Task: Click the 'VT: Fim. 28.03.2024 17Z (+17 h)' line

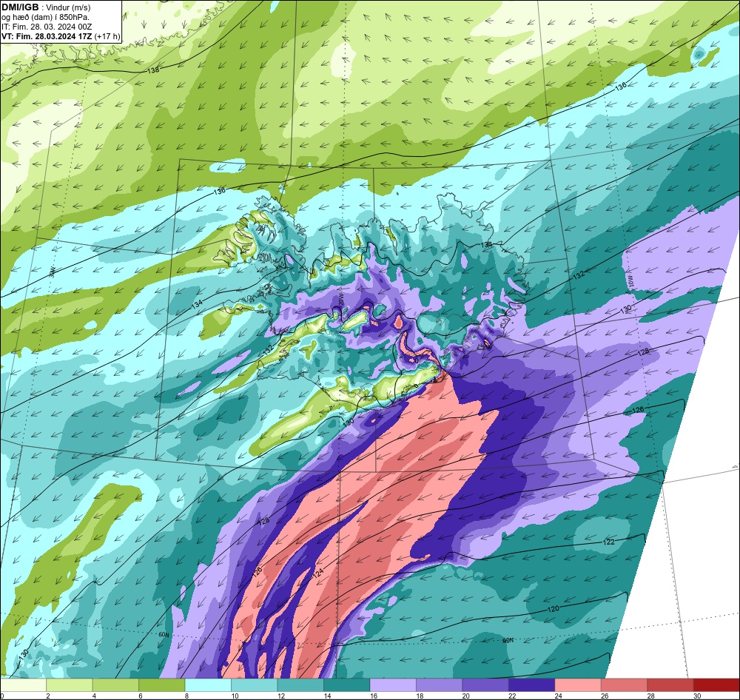Action: click(61, 36)
